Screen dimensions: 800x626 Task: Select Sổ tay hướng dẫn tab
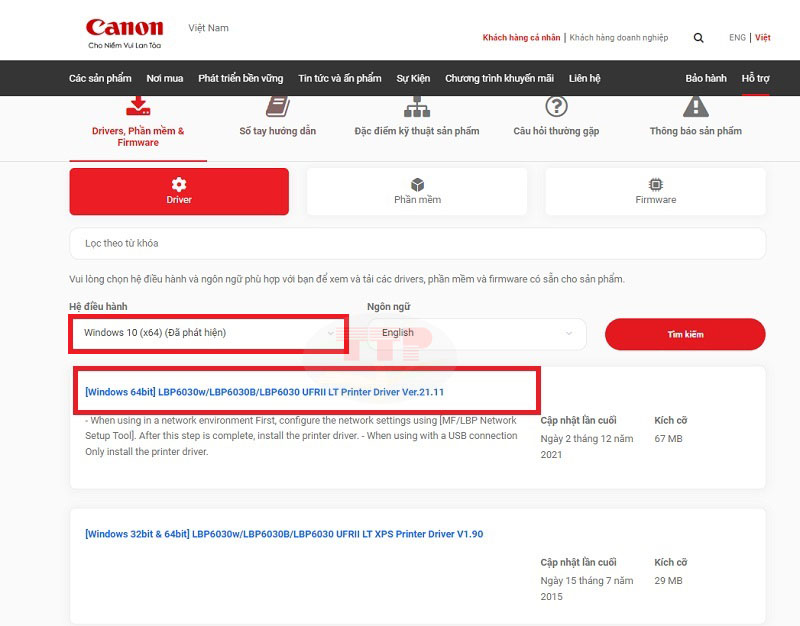pos(278,131)
